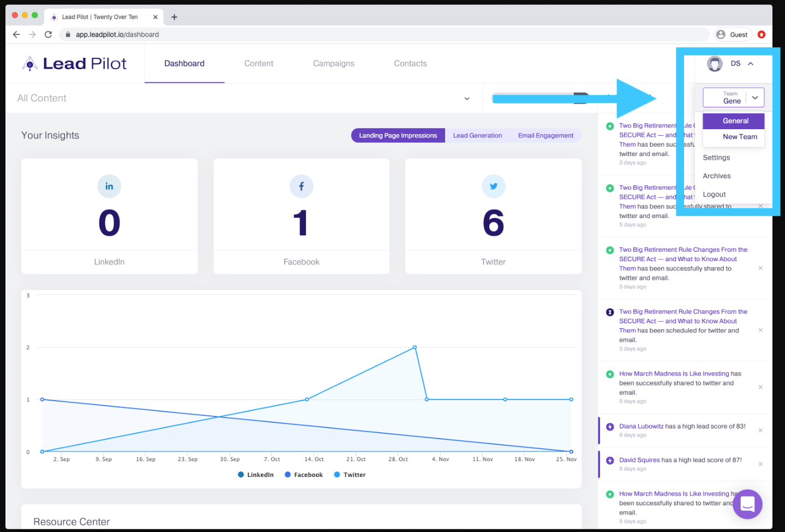The width and height of the screenshot is (785, 532).
Task: Open Archives from user menu
Action: [717, 176]
